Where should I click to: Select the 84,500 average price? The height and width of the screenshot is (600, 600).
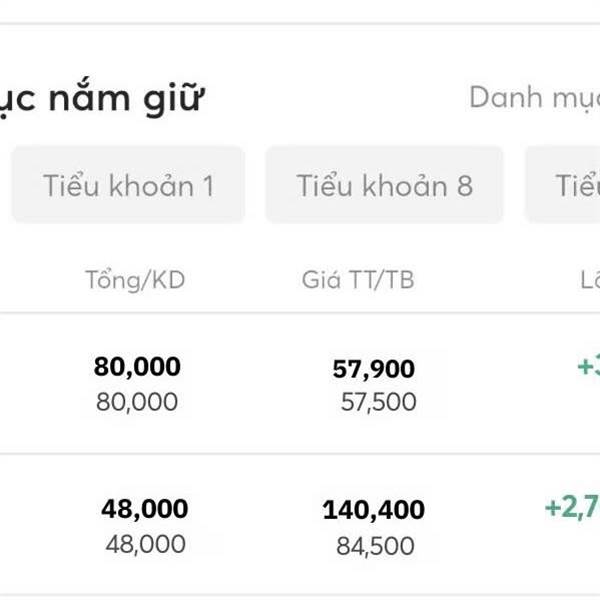tap(376, 546)
